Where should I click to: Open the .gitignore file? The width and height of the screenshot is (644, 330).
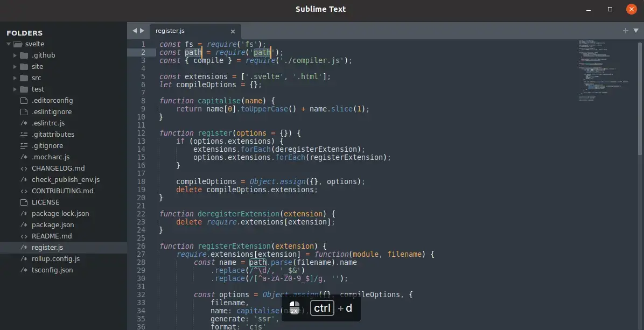pos(47,146)
